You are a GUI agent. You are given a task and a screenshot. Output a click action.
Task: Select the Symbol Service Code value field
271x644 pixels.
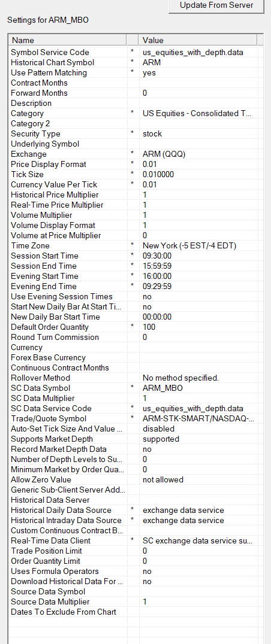tap(198, 52)
